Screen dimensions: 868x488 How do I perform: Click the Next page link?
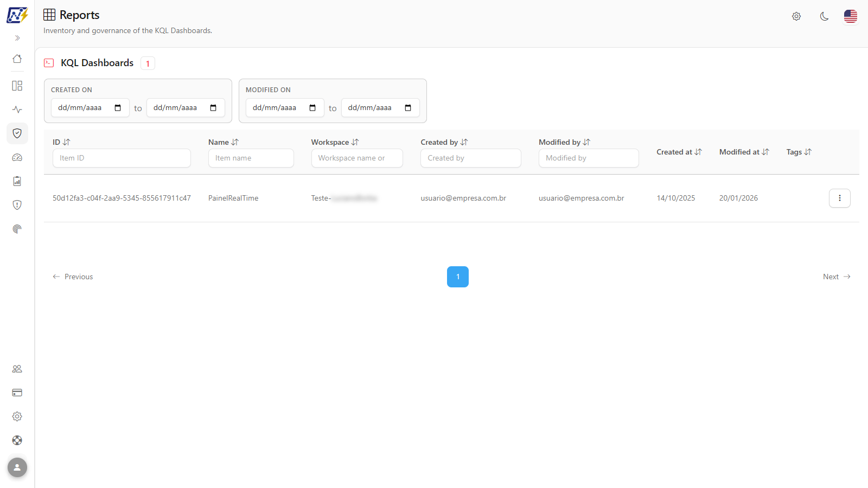837,277
